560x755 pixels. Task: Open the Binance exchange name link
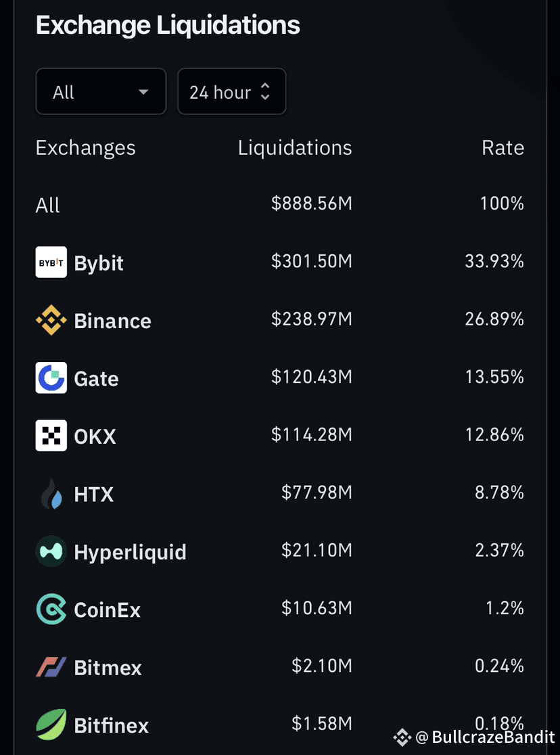point(113,321)
